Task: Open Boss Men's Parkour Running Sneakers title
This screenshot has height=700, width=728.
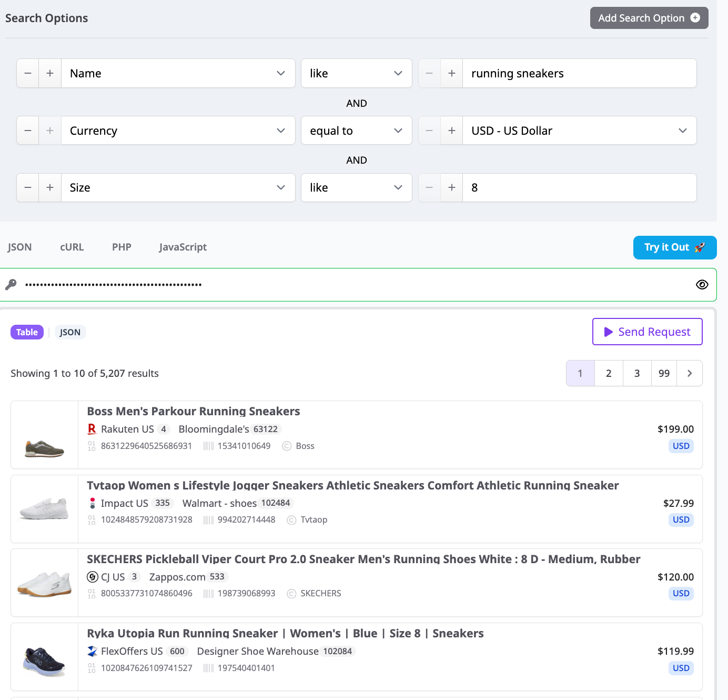Action: tap(194, 411)
